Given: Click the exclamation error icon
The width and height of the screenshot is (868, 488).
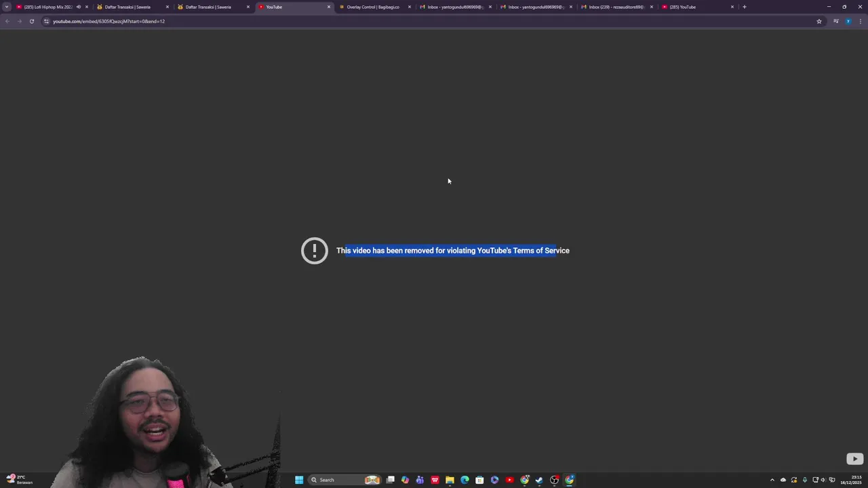Looking at the screenshot, I should (315, 251).
